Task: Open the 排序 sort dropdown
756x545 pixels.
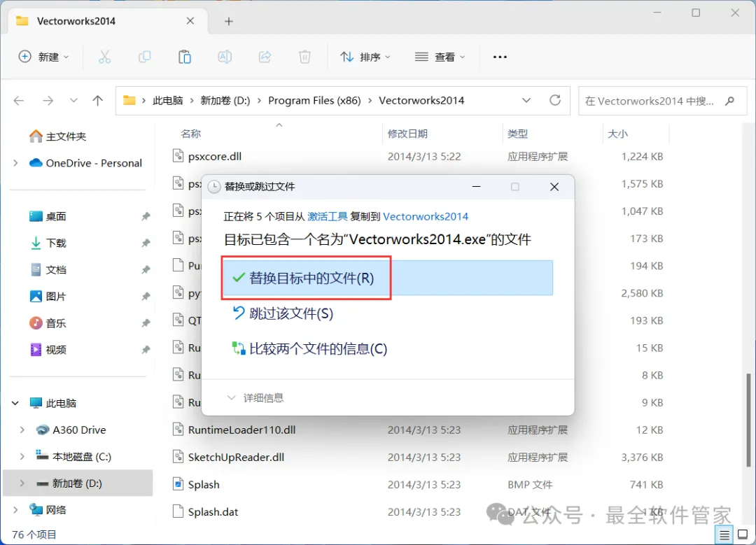Action: click(x=365, y=57)
